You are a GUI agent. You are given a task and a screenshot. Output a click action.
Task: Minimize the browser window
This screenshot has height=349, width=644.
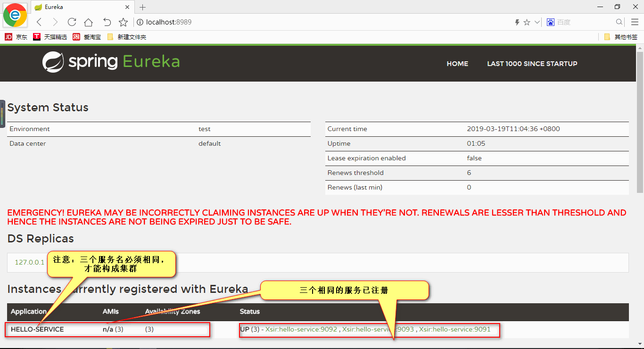point(600,7)
